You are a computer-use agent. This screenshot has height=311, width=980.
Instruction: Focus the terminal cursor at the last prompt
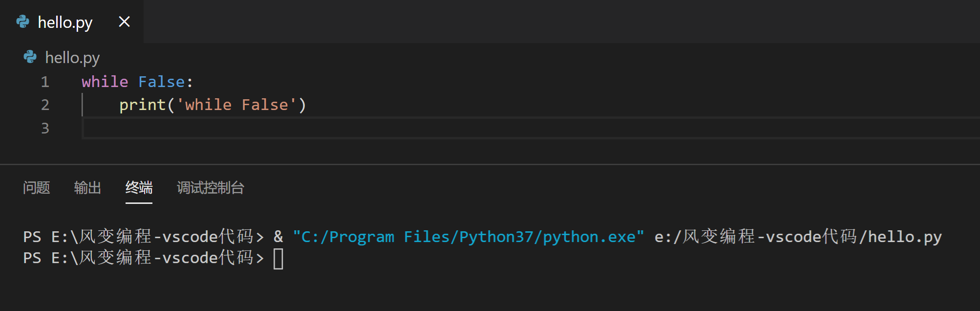(x=278, y=259)
